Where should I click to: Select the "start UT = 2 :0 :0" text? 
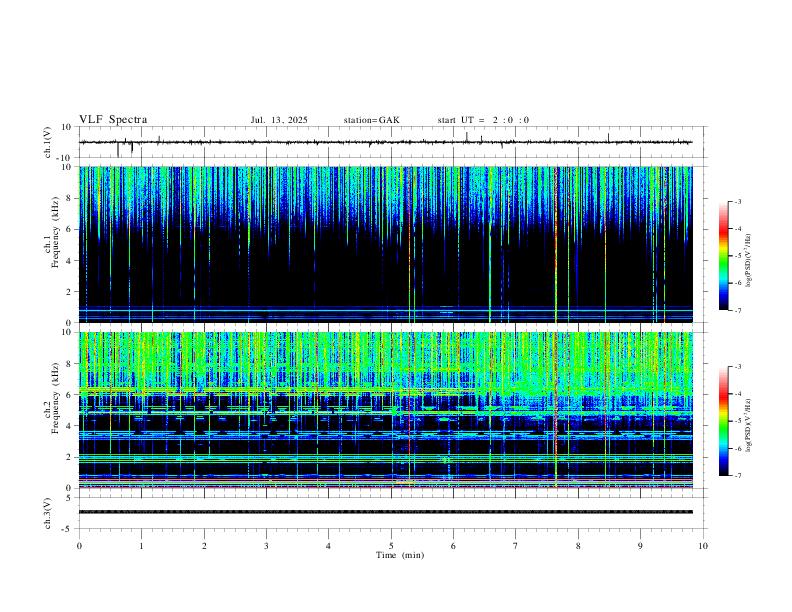483,120
